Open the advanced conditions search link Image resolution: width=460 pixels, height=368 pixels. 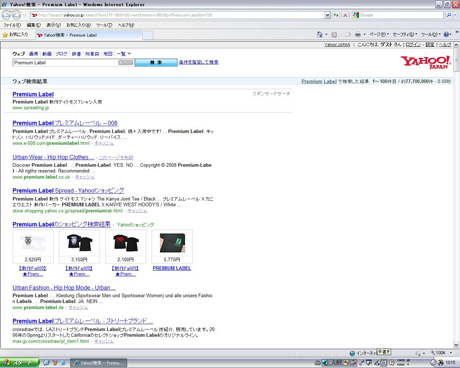coord(199,62)
